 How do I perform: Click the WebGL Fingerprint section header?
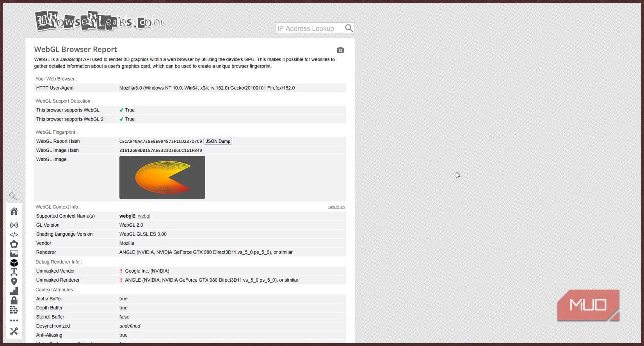click(57, 132)
